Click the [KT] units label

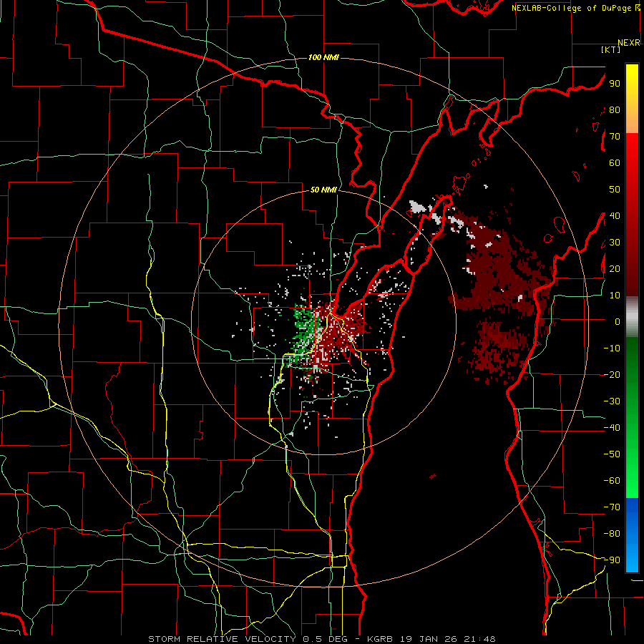611,49
